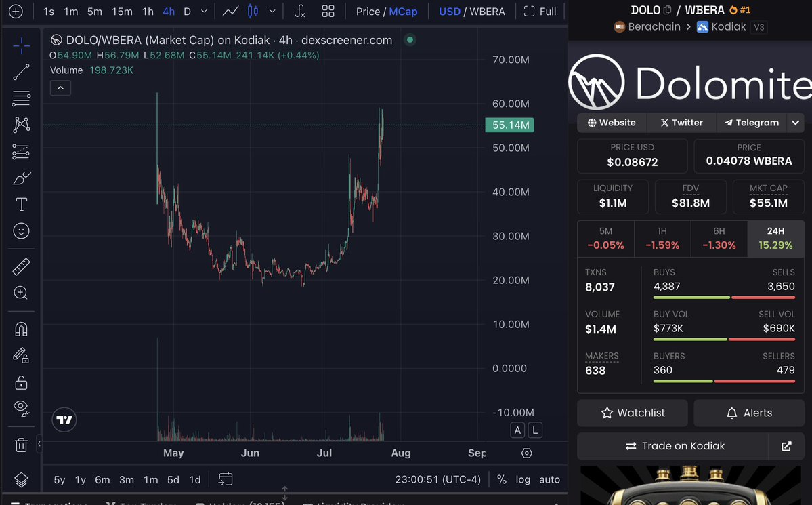Set the 5d date range
The height and width of the screenshot is (505, 812).
pos(173,480)
